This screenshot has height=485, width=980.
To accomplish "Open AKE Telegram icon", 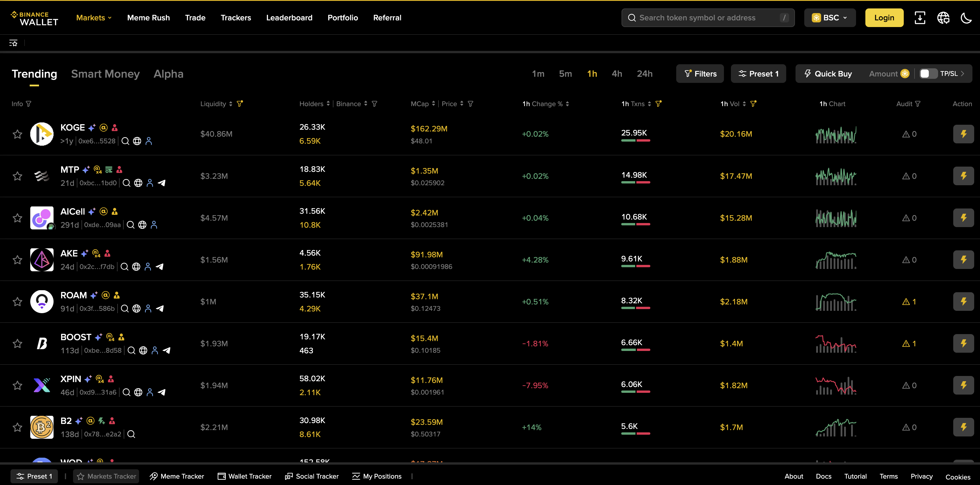I will (x=159, y=267).
